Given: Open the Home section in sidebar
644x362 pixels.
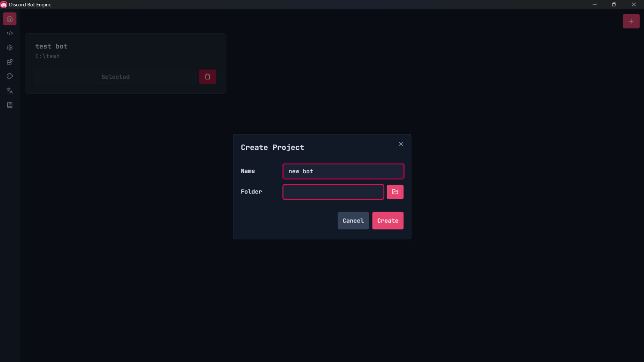Looking at the screenshot, I should [10, 19].
